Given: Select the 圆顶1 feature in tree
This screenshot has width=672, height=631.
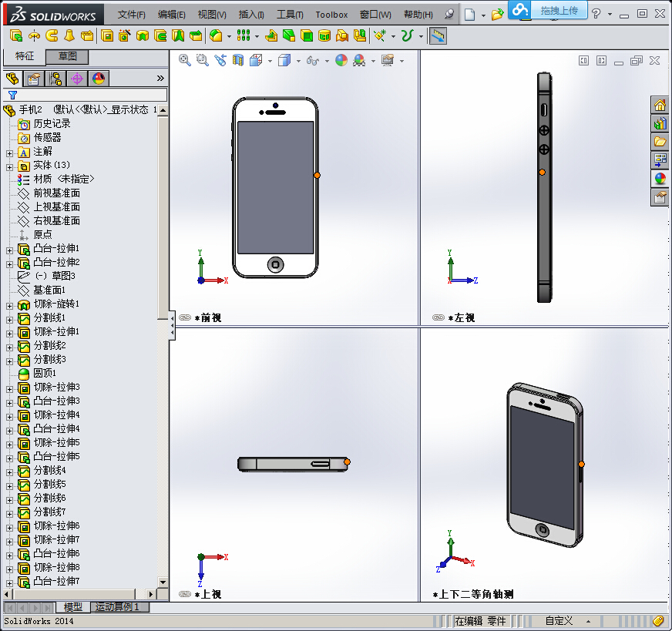Looking at the screenshot, I should pos(36,373).
